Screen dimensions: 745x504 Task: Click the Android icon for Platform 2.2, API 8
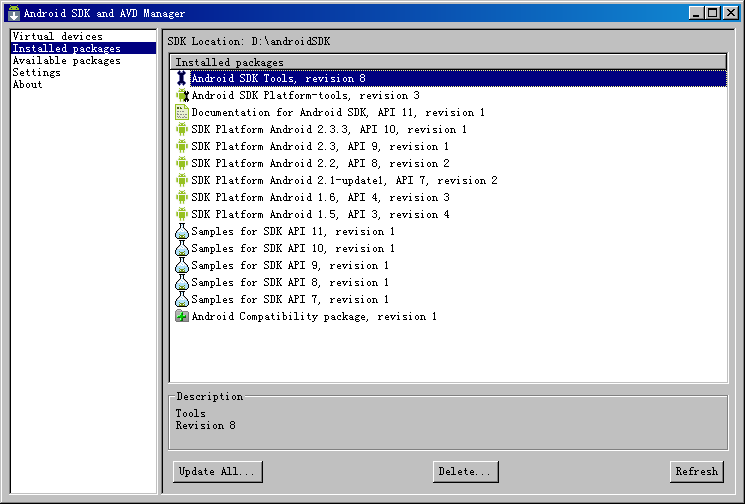tap(181, 163)
